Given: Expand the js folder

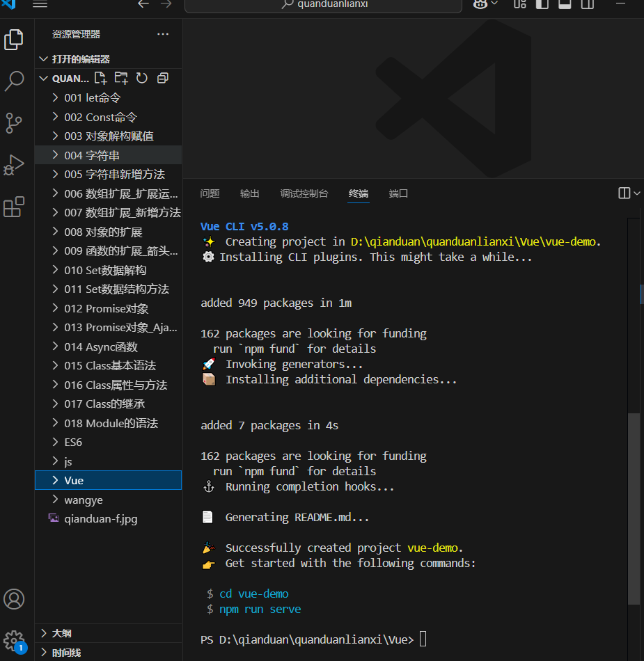Looking at the screenshot, I should click(x=109, y=461).
